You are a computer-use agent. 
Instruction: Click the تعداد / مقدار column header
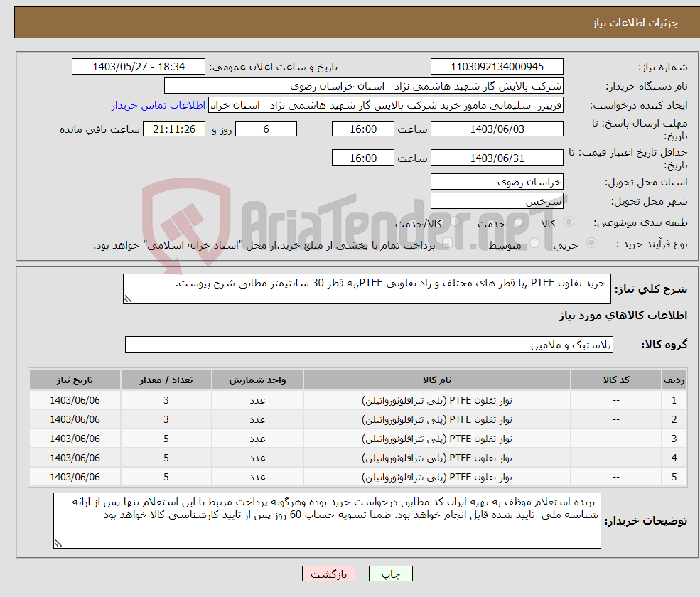[166, 380]
